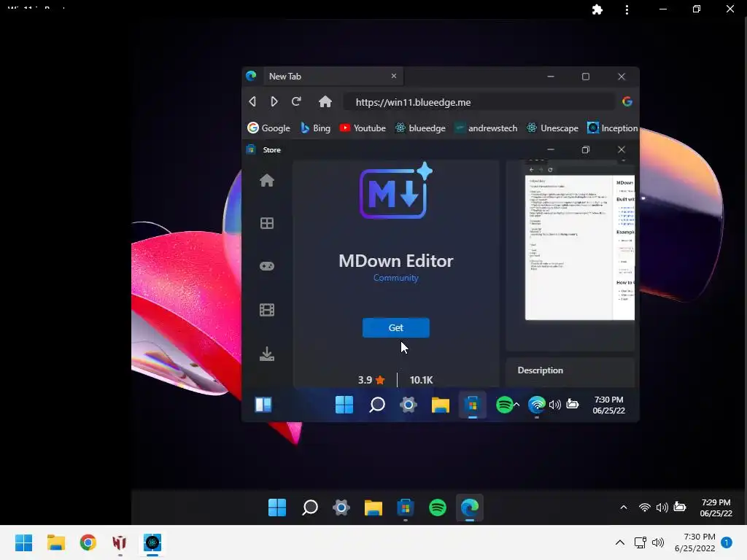Open the Unescape bookmark
The height and width of the screenshot is (560, 747).
point(553,128)
